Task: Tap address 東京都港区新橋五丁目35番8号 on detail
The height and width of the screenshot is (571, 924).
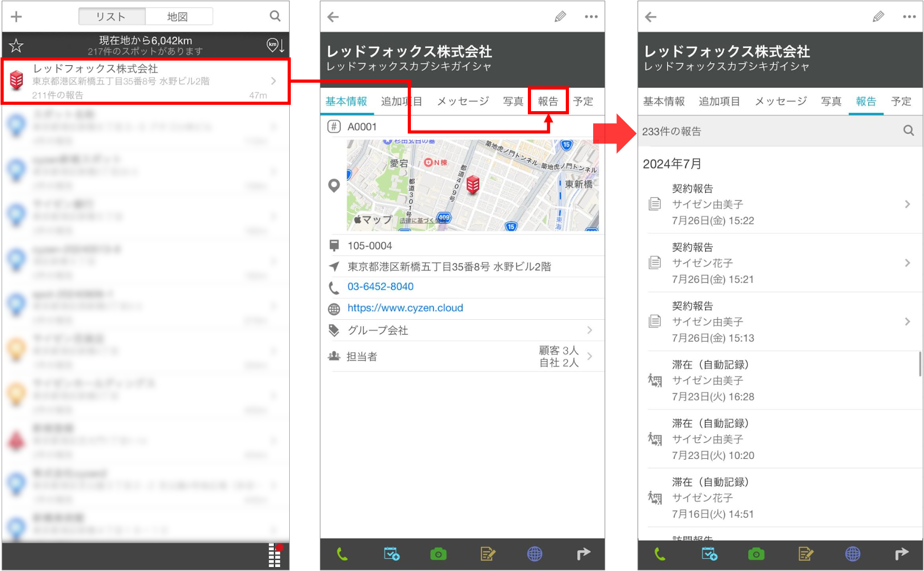Action: (x=449, y=267)
